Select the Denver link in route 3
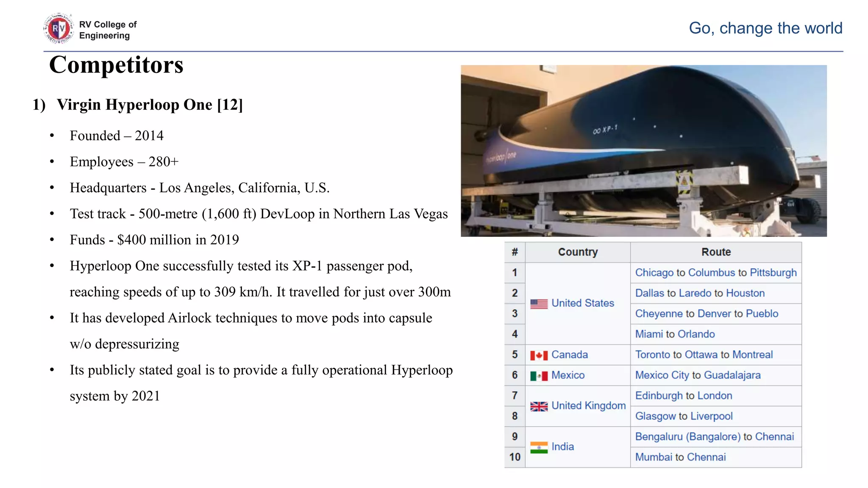Image resolution: width=868 pixels, height=488 pixels. point(714,314)
